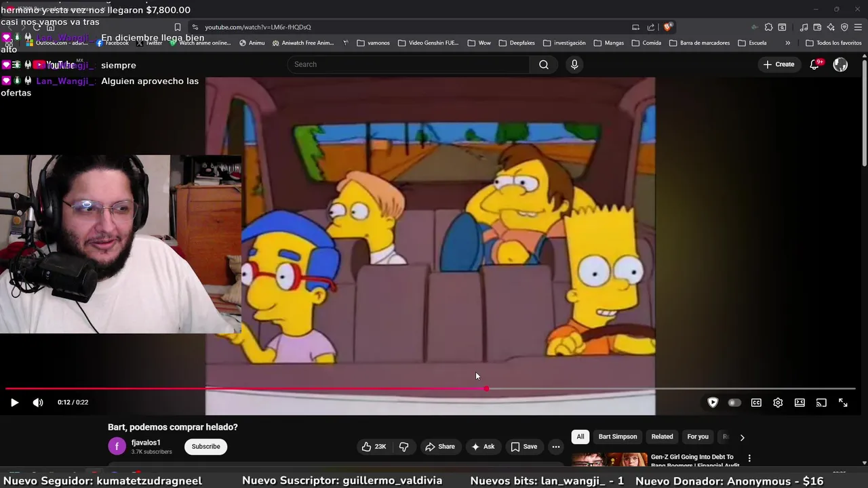Open Aniwatch Free Anime bookmark
The width and height of the screenshot is (868, 488).
(303, 43)
